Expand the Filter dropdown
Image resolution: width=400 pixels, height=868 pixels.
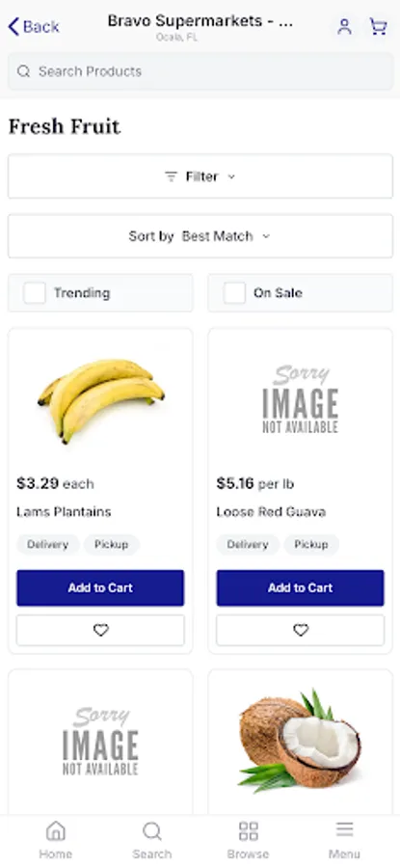click(x=200, y=176)
